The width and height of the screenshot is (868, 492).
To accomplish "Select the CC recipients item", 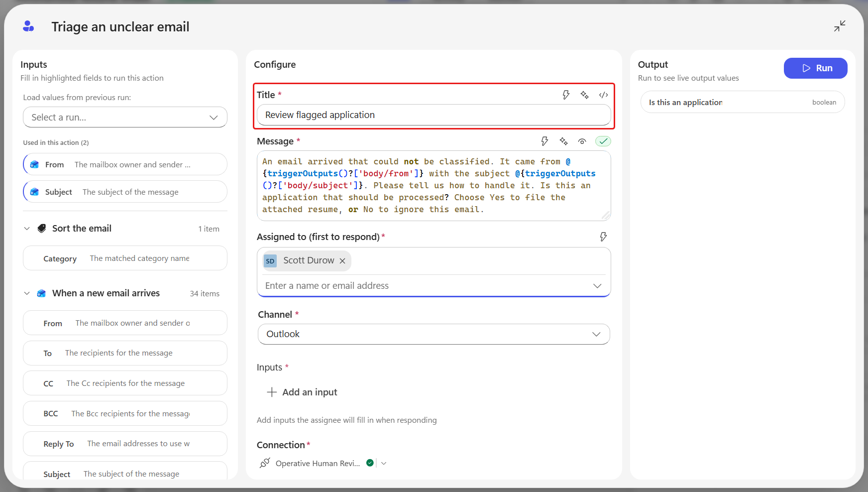I will 125,383.
